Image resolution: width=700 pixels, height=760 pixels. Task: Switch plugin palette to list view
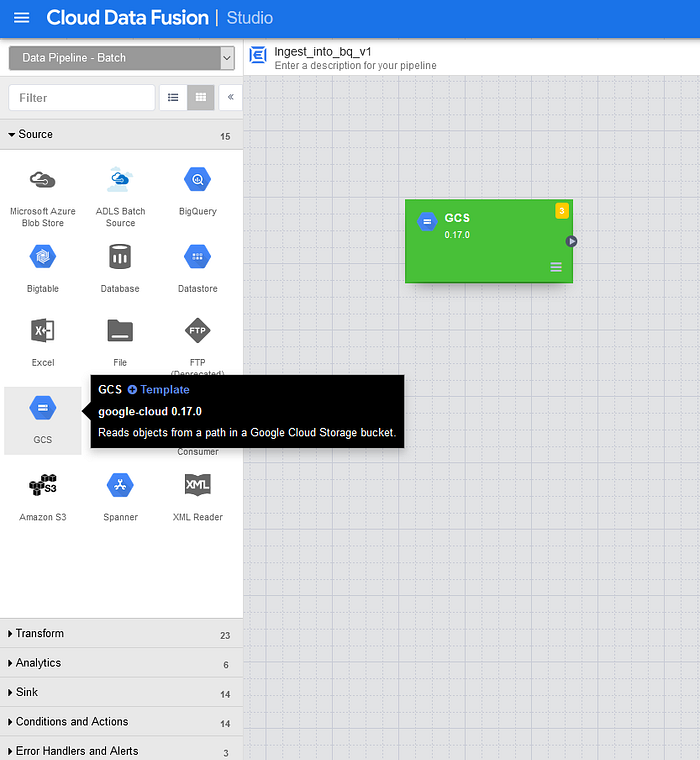coord(173,97)
